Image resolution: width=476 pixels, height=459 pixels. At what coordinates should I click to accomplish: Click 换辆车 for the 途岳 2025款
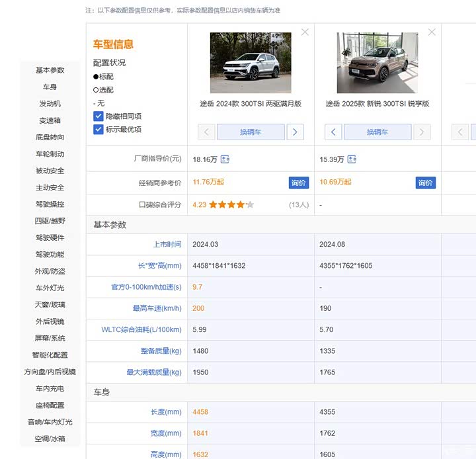click(377, 132)
